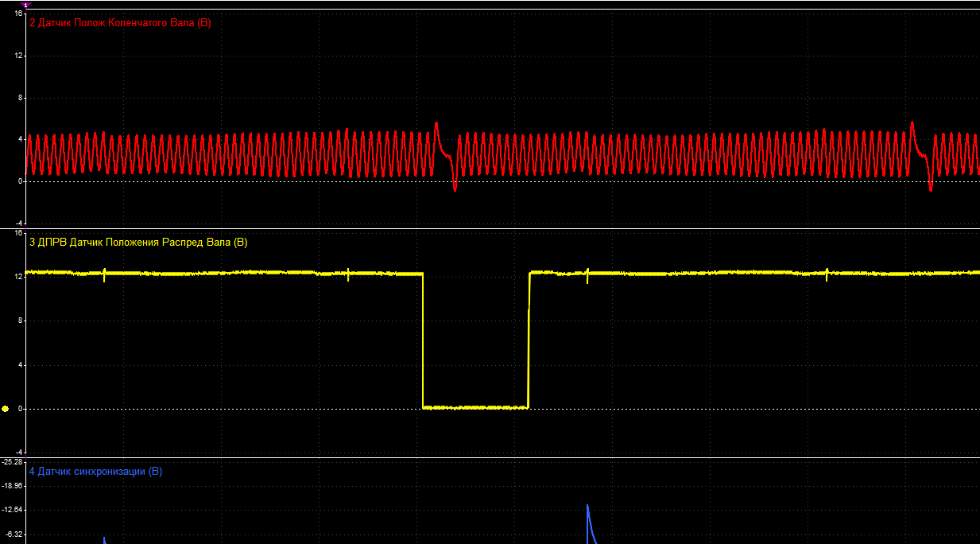
Task: Select label '4 Датчик синхронизации (В)'
Action: [95, 472]
